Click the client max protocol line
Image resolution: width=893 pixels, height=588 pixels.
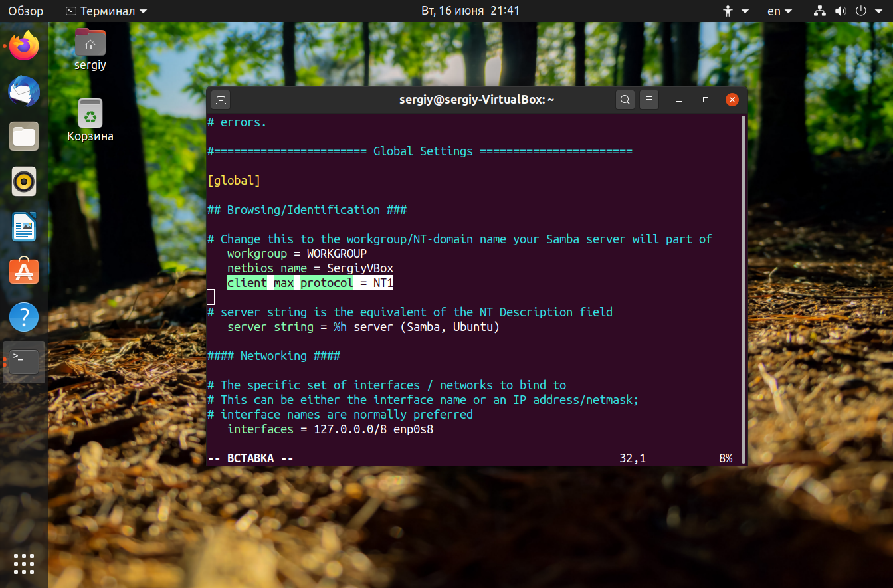(x=310, y=283)
